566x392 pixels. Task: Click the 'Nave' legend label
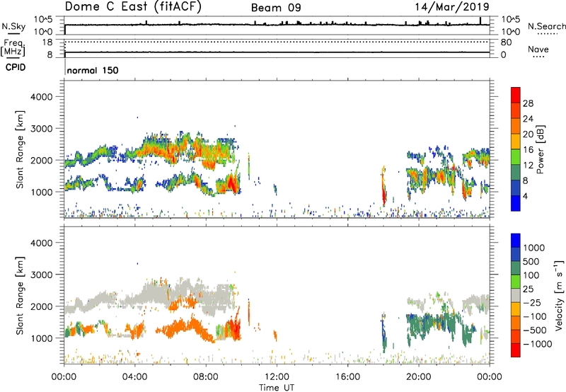click(x=538, y=49)
